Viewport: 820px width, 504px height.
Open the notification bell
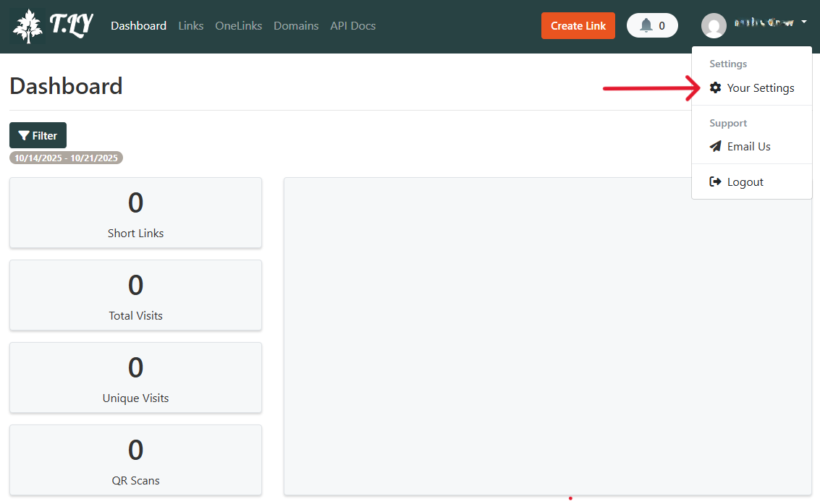click(646, 25)
